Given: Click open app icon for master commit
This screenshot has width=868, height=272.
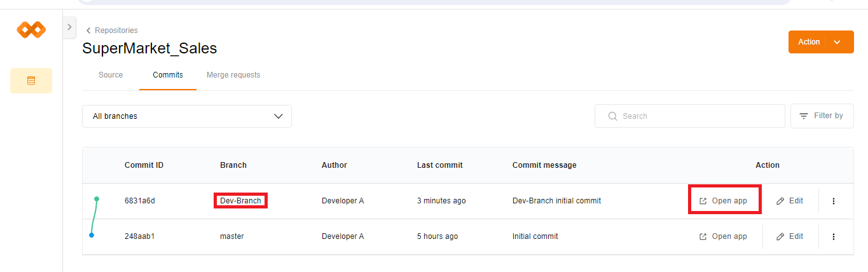Looking at the screenshot, I should 703,236.
